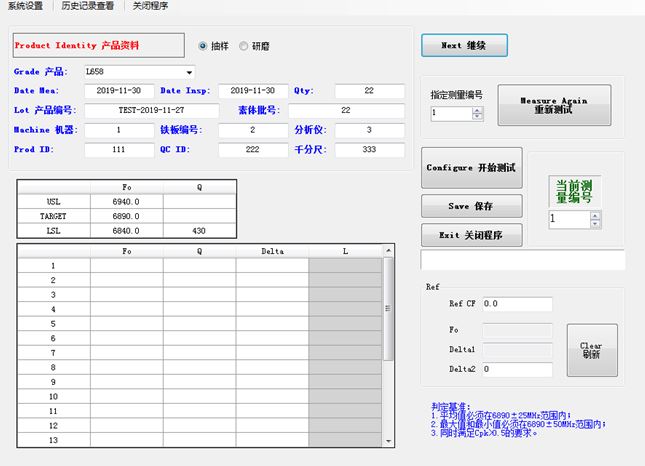The width and height of the screenshot is (645, 466).
Task: Click the QC ID input field
Action: tap(253, 150)
